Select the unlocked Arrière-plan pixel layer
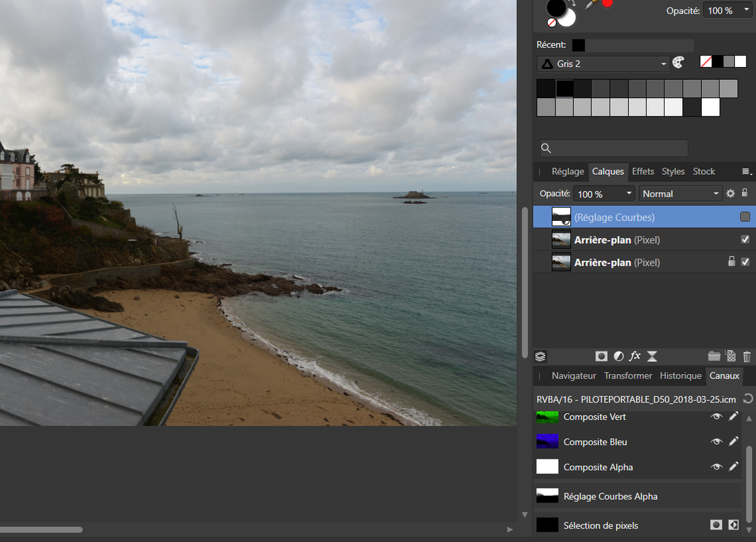This screenshot has width=756, height=542. pos(644,240)
